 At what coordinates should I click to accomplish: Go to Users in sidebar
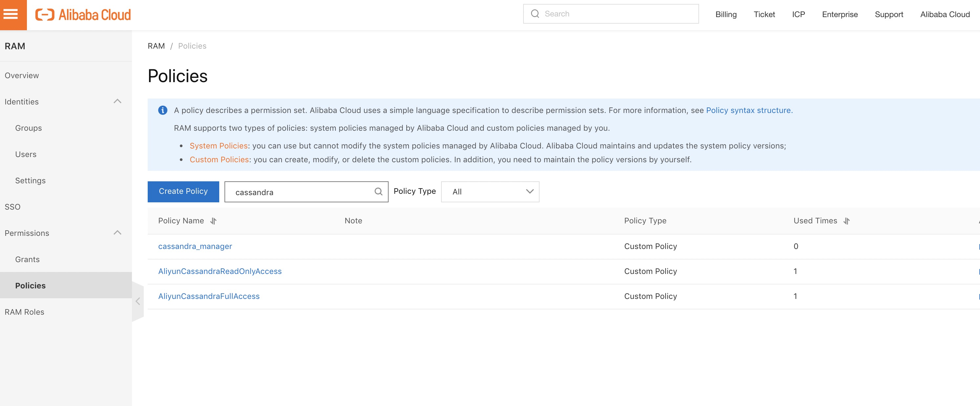pyautogui.click(x=26, y=154)
